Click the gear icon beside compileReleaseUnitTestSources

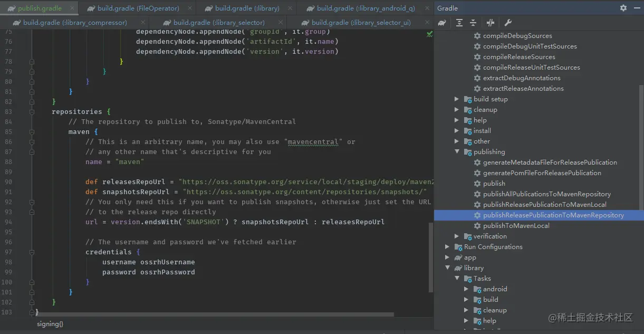477,68
